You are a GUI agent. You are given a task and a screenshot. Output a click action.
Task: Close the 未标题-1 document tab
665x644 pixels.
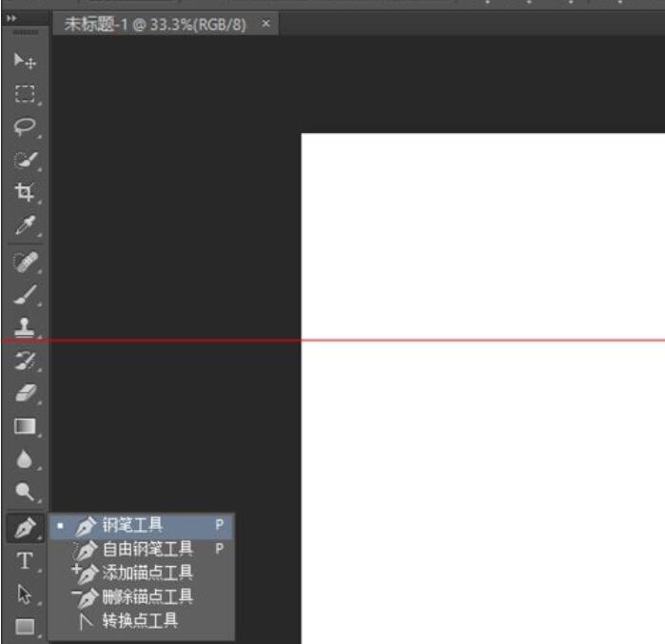(x=266, y=24)
